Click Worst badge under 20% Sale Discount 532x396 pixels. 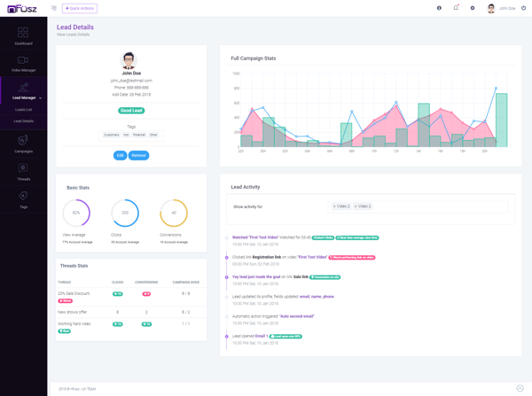(x=65, y=300)
